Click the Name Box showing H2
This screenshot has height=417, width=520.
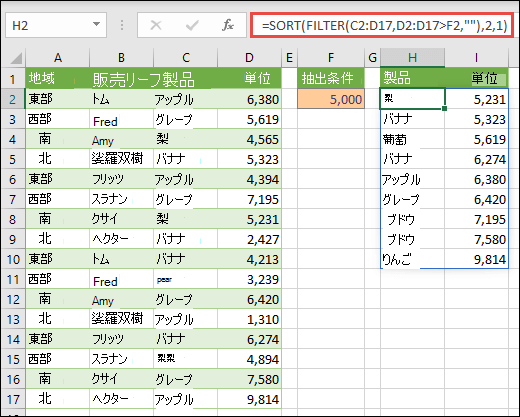(56, 25)
